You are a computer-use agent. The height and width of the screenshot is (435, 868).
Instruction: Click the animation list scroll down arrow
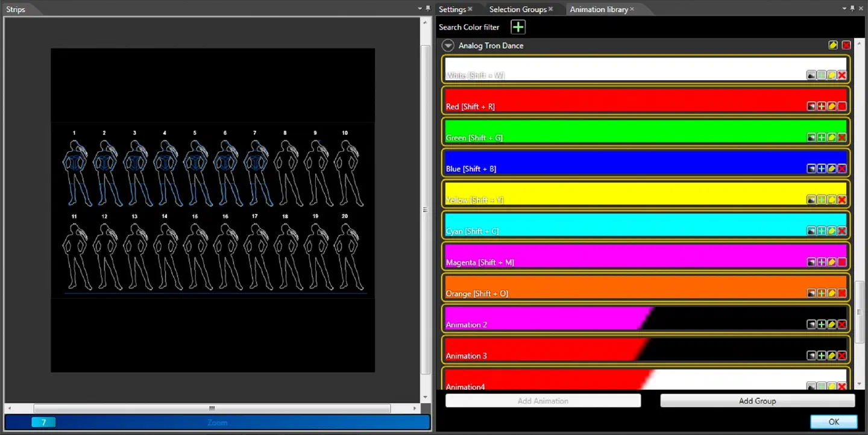tap(859, 384)
